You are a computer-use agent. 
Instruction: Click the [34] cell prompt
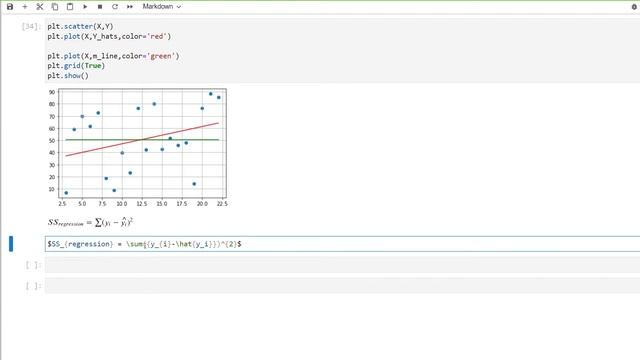pyautogui.click(x=31, y=27)
